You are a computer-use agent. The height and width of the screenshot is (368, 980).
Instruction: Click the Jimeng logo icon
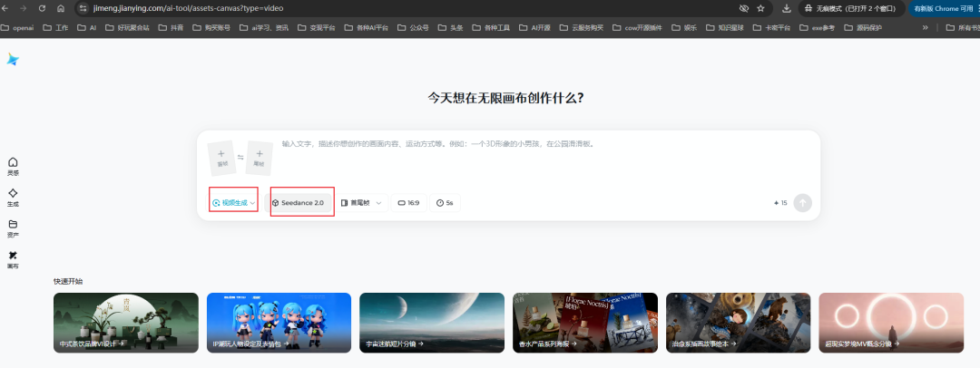tap(13, 59)
